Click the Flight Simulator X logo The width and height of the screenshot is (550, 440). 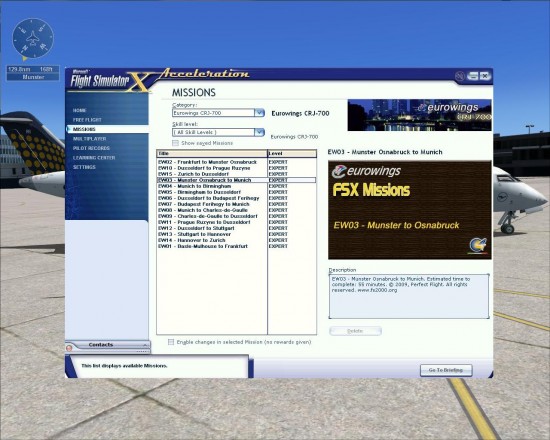[x=110, y=81]
